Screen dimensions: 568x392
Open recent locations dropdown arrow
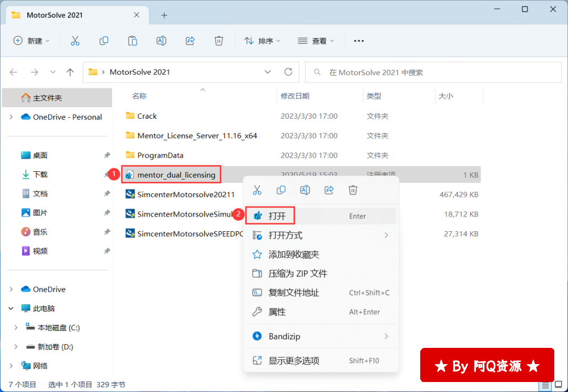point(53,72)
